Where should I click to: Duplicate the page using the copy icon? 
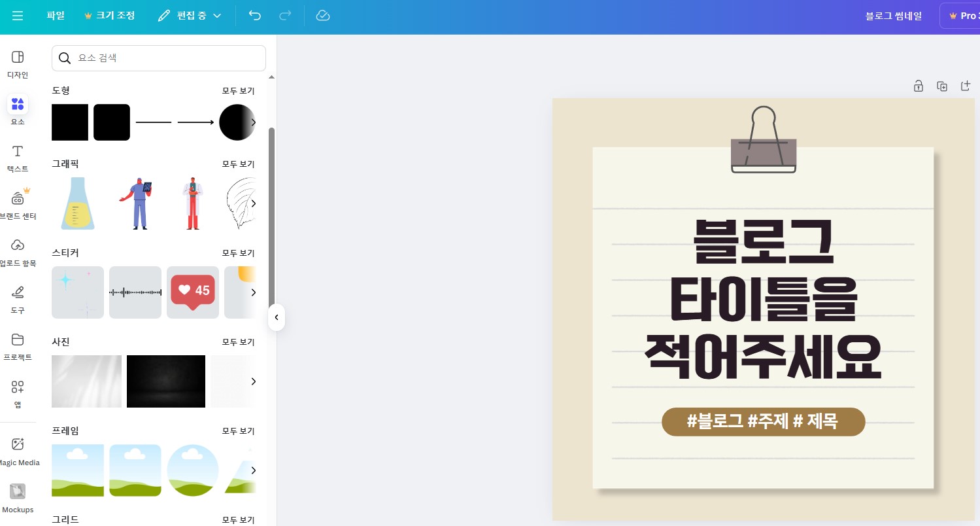tap(942, 86)
